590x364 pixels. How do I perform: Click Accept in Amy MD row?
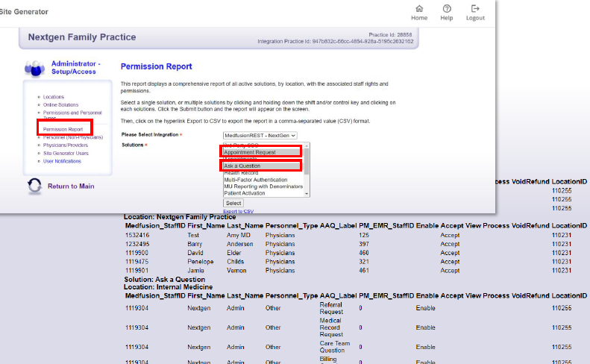click(x=450, y=235)
